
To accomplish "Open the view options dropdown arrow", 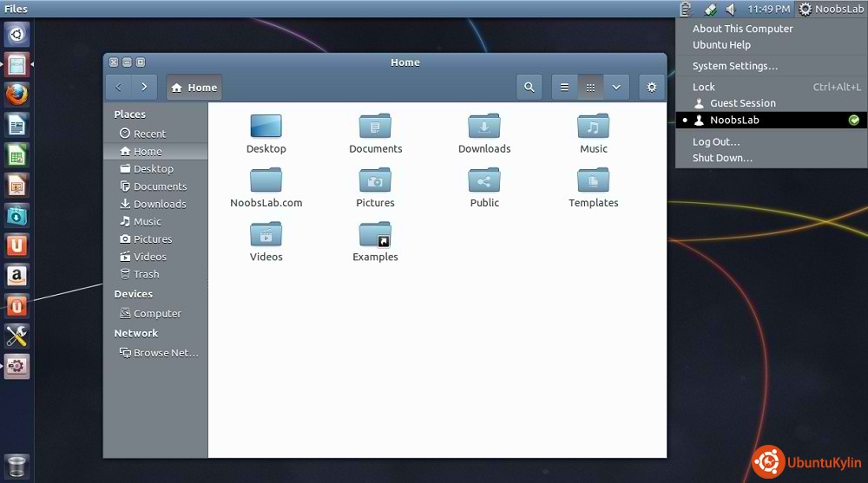I will click(616, 87).
